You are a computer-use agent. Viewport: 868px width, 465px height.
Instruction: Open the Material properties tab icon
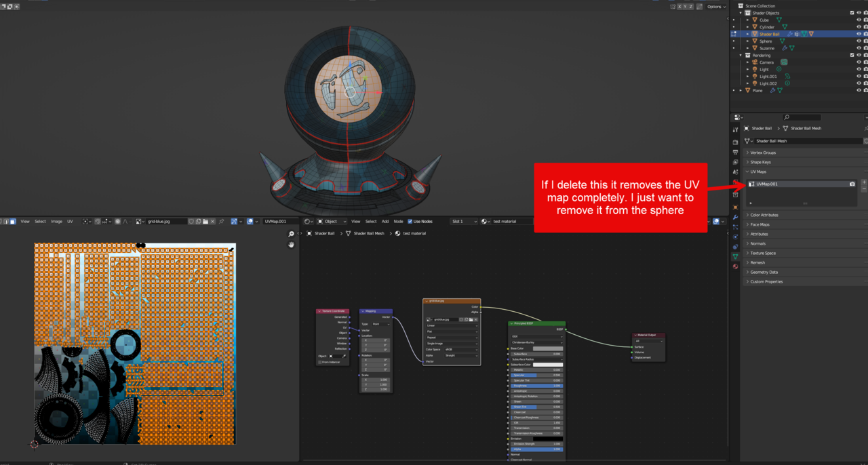(736, 266)
